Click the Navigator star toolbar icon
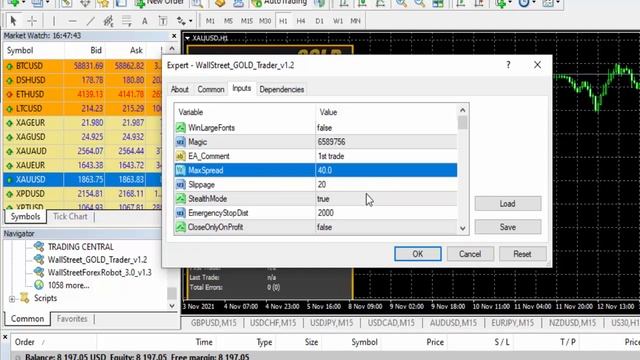This screenshot has width=640, height=360. click(103, 3)
